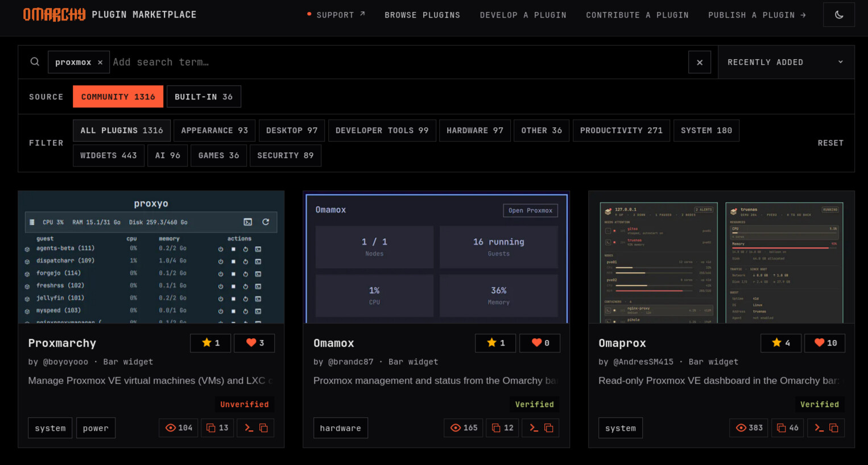Click the eye views counter on Omamox
Image resolution: width=868 pixels, height=465 pixels.
point(464,427)
